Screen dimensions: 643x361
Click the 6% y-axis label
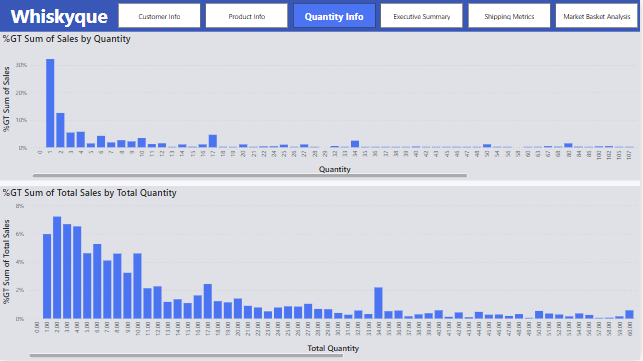20,234
